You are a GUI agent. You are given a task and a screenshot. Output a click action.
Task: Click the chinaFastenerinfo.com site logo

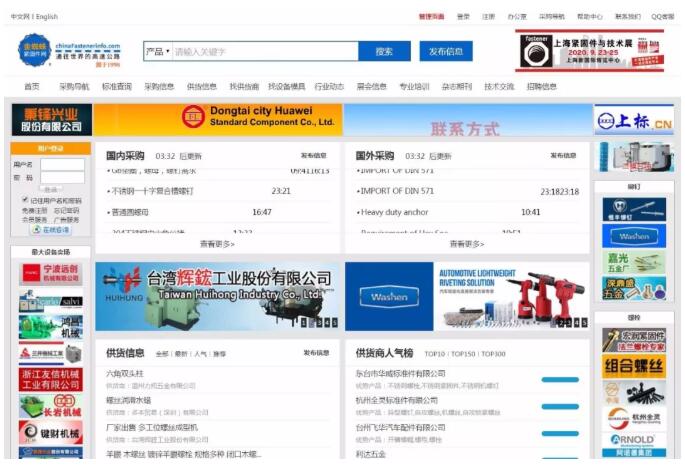(x=69, y=51)
